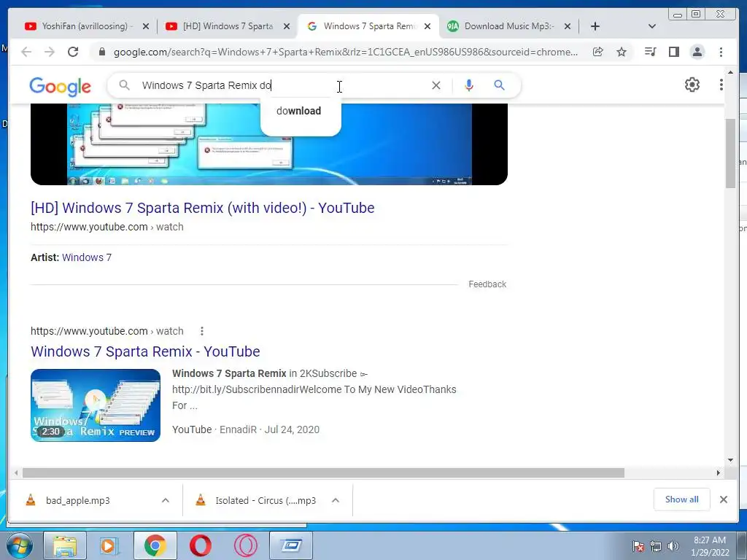Close the Download Music Mp3 tab
Viewport: 747px width, 560px height.
568,26
